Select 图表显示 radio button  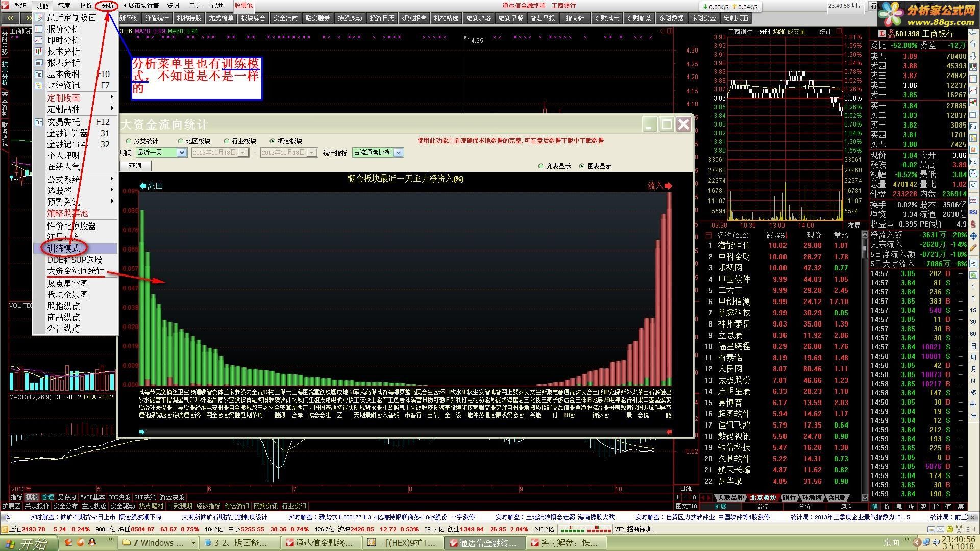[582, 166]
